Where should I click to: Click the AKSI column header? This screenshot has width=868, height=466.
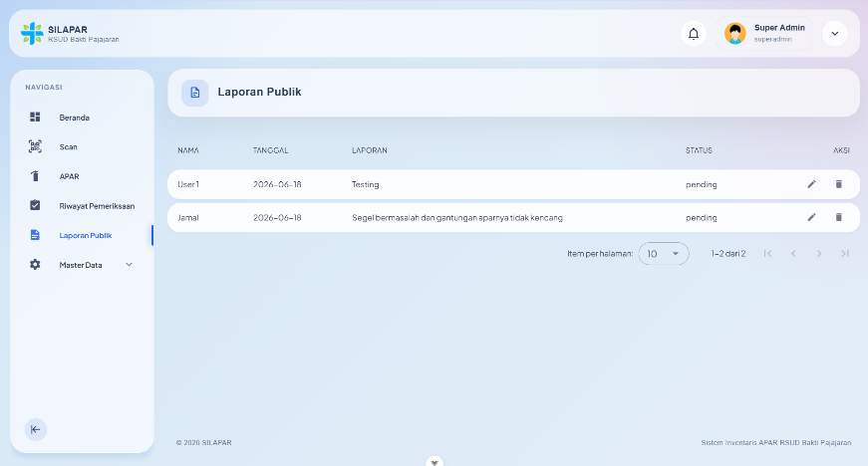(841, 150)
